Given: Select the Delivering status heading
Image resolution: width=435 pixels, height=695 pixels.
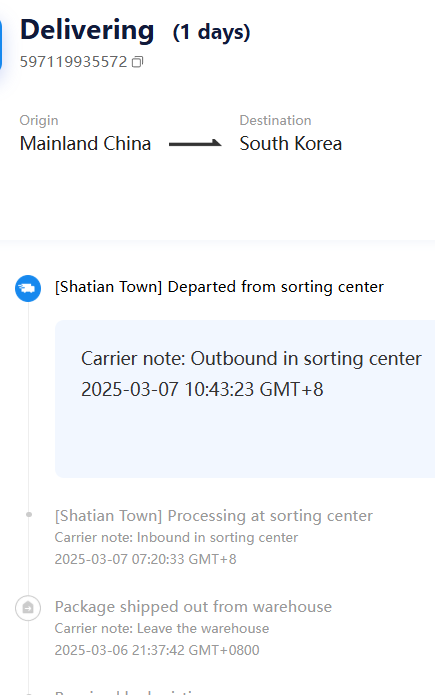Looking at the screenshot, I should tap(87, 30).
